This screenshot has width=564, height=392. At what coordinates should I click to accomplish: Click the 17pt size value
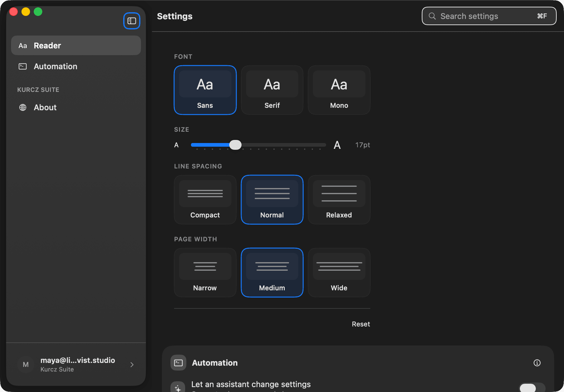pos(363,145)
